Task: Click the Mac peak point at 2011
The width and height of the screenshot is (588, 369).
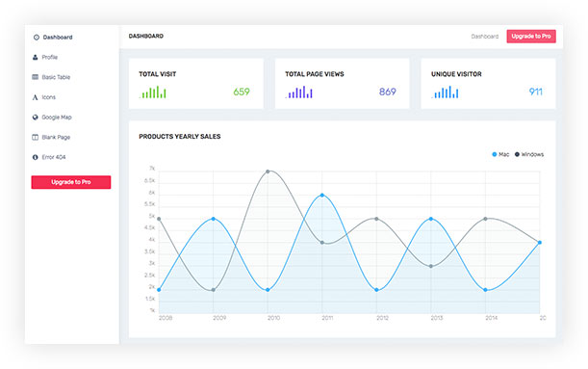Action: [322, 196]
